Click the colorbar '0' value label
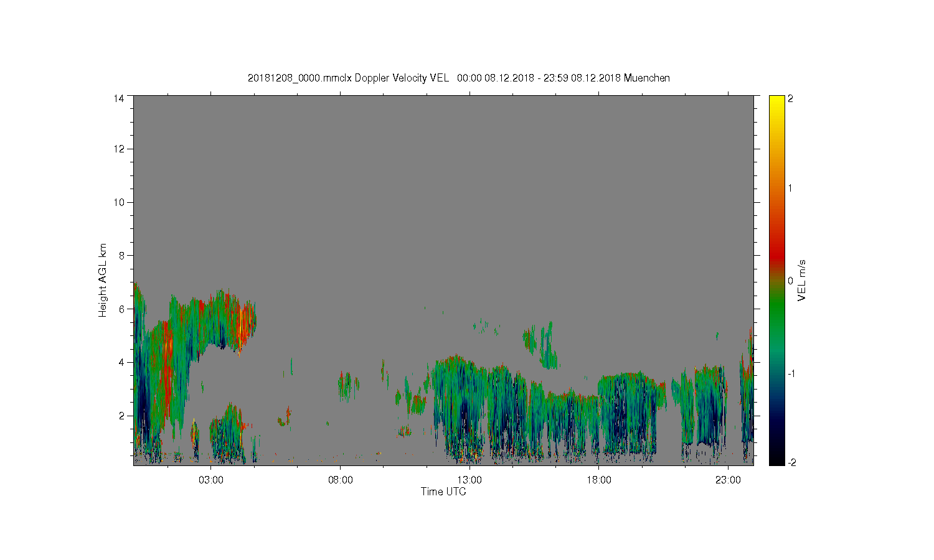Image resolution: width=934 pixels, height=560 pixels. point(790,281)
